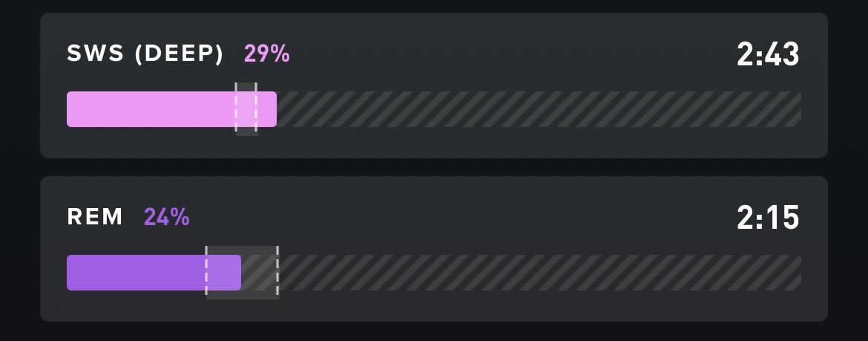Click the left dashed marker on REM bar

pyautogui.click(x=206, y=272)
